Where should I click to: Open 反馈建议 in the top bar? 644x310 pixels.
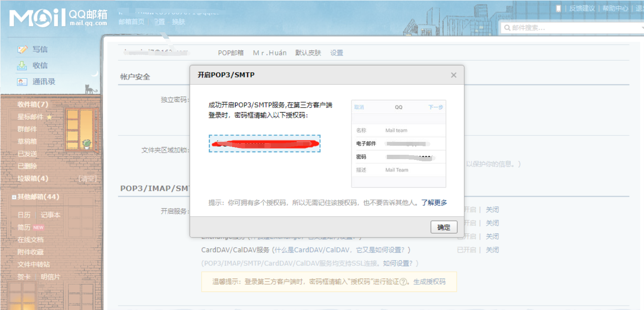click(582, 8)
